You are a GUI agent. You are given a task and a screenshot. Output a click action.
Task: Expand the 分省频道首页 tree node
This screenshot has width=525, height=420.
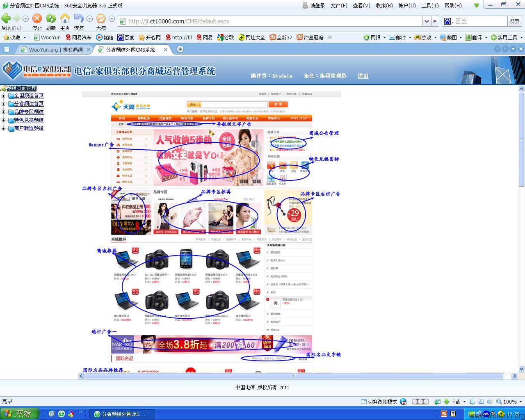click(3, 104)
